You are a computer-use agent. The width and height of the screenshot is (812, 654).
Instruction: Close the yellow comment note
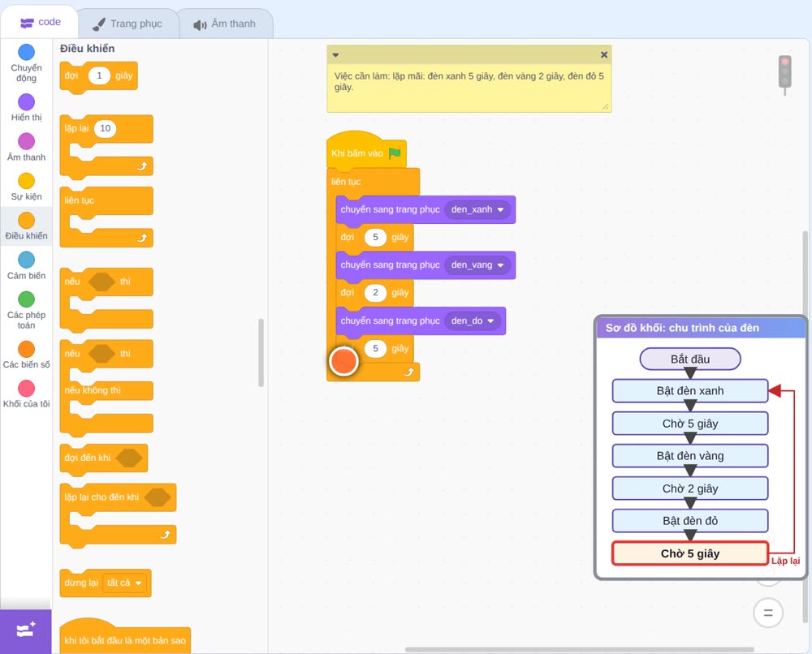[604, 55]
